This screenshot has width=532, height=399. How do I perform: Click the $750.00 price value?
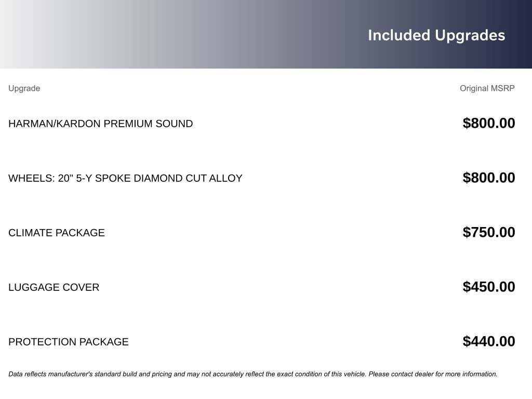coord(488,232)
